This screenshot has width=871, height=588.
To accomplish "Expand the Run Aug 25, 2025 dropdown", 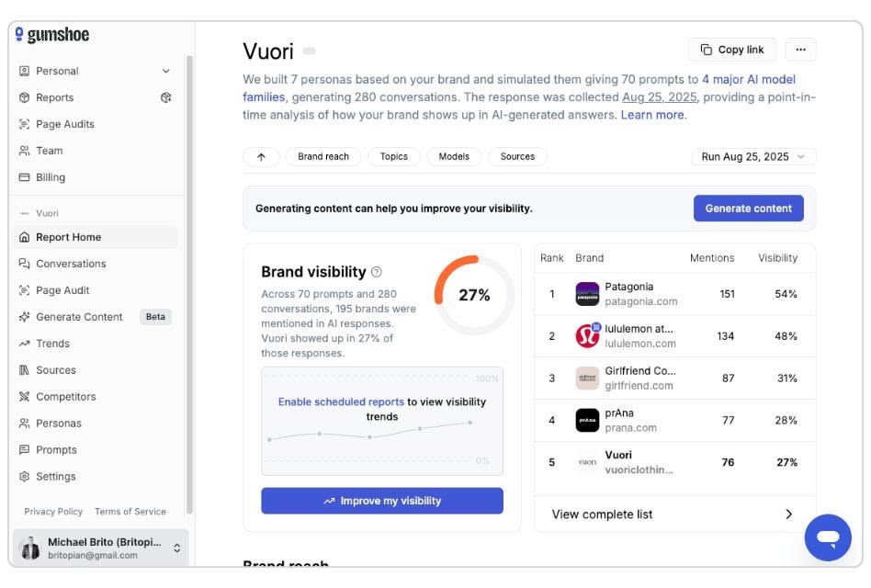I will [x=752, y=156].
